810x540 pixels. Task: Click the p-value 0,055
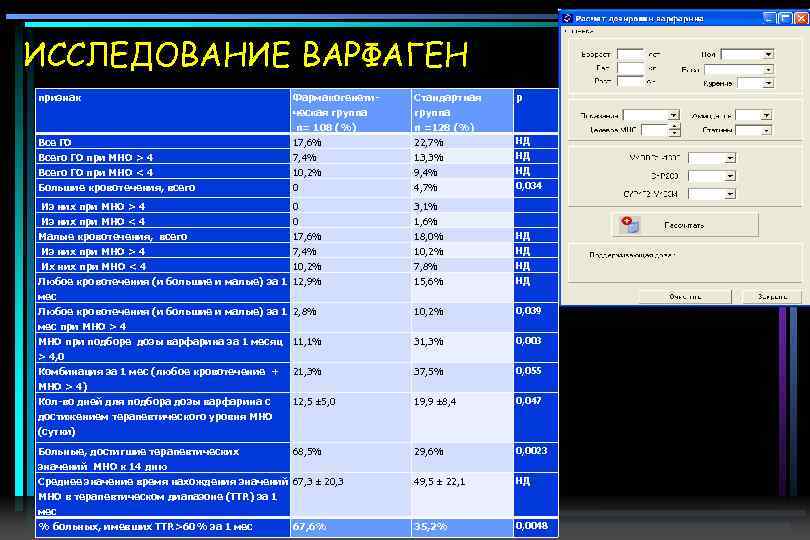(x=528, y=371)
